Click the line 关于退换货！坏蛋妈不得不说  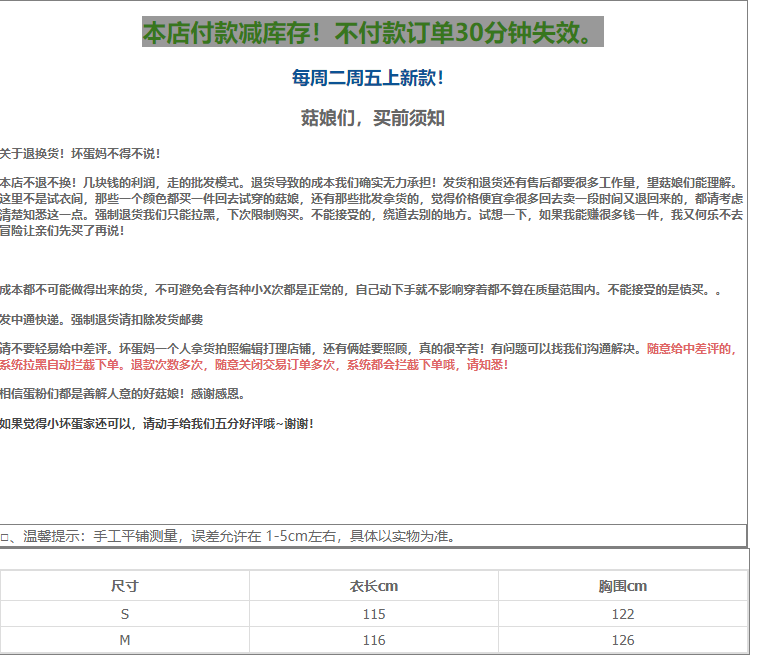pos(80,154)
